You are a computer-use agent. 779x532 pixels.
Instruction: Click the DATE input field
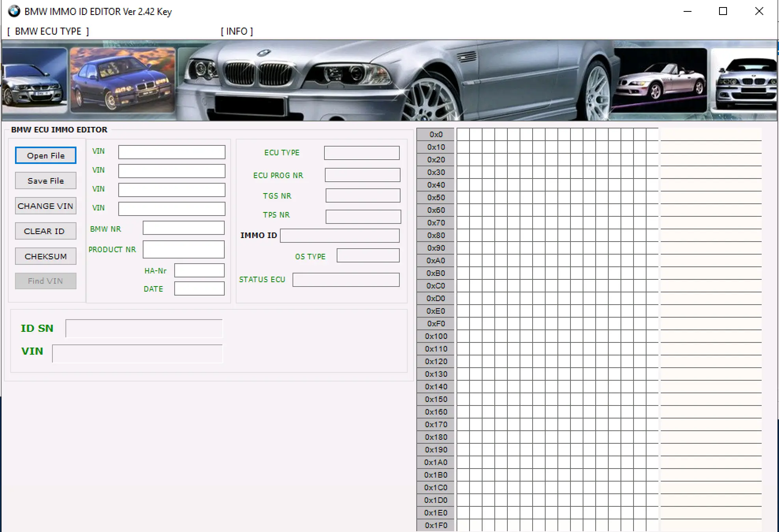199,288
